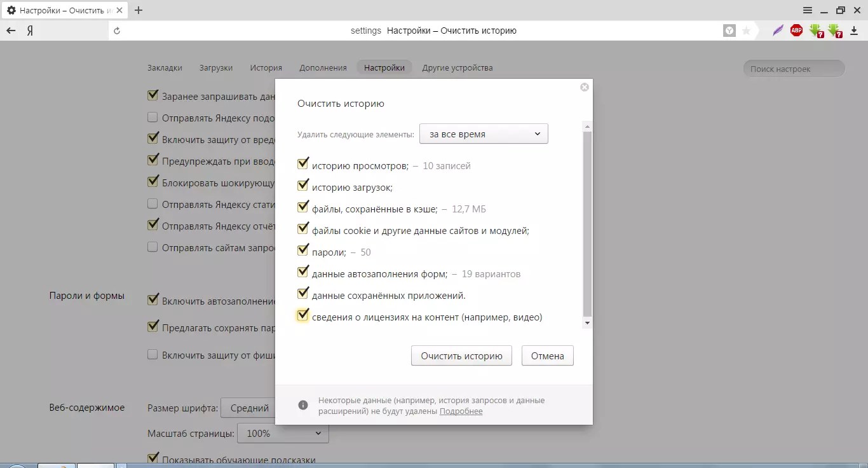This screenshot has height=468, width=868.
Task: Bookmark the page with the star icon
Action: click(x=746, y=31)
